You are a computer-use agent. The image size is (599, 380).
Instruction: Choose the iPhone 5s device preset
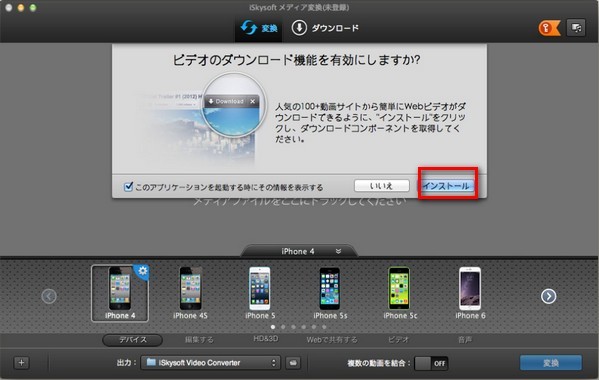(330, 293)
